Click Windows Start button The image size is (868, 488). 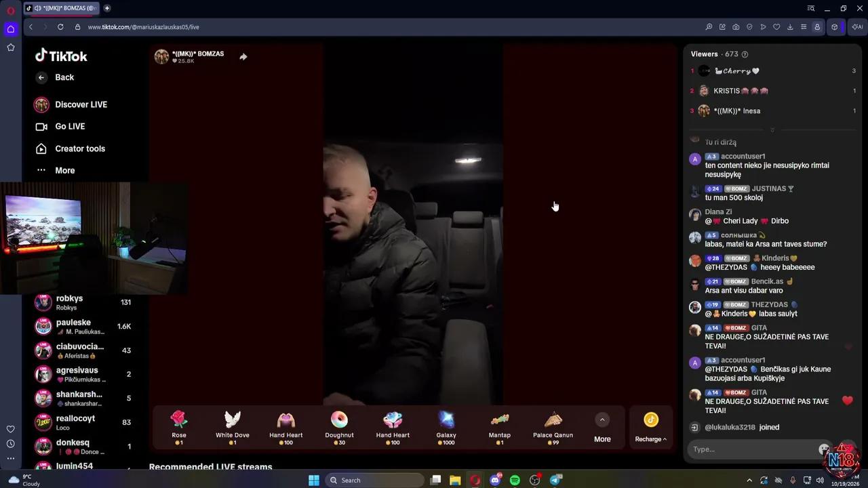[x=314, y=480]
